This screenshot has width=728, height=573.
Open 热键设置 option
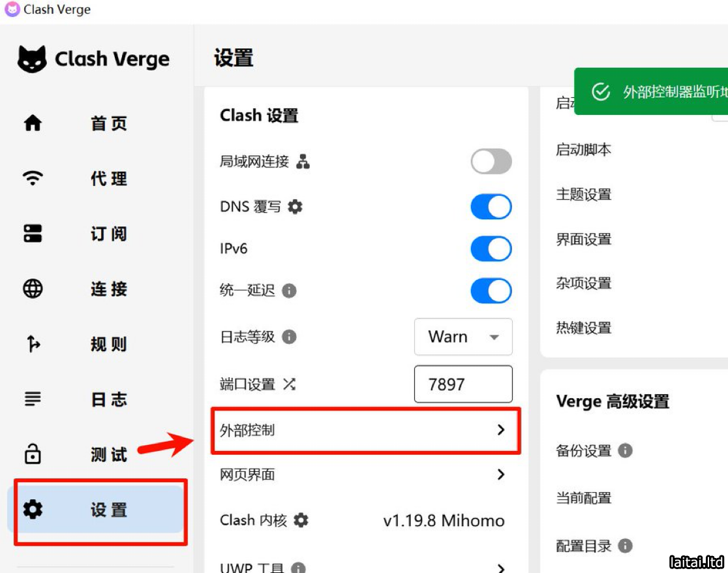[584, 328]
